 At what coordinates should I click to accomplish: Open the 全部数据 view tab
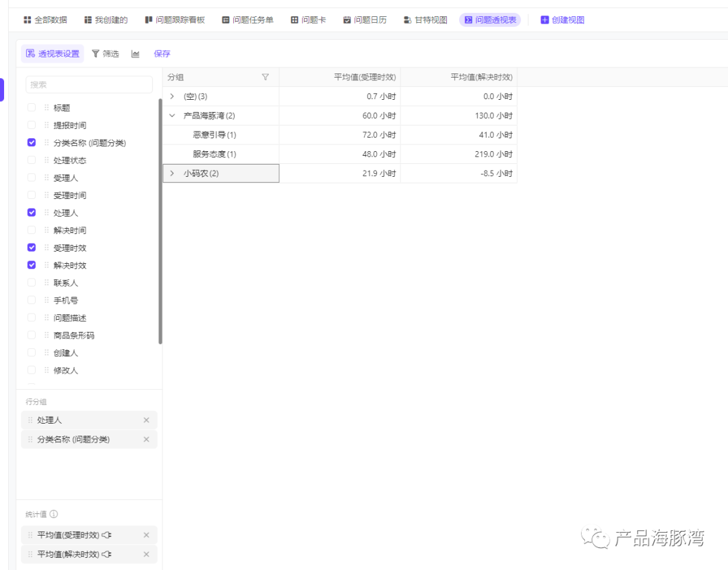45,20
